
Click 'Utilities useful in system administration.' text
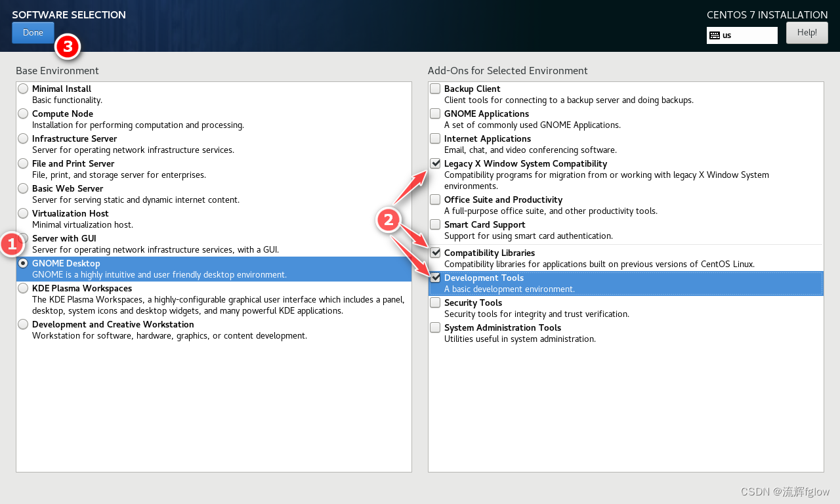click(x=520, y=339)
